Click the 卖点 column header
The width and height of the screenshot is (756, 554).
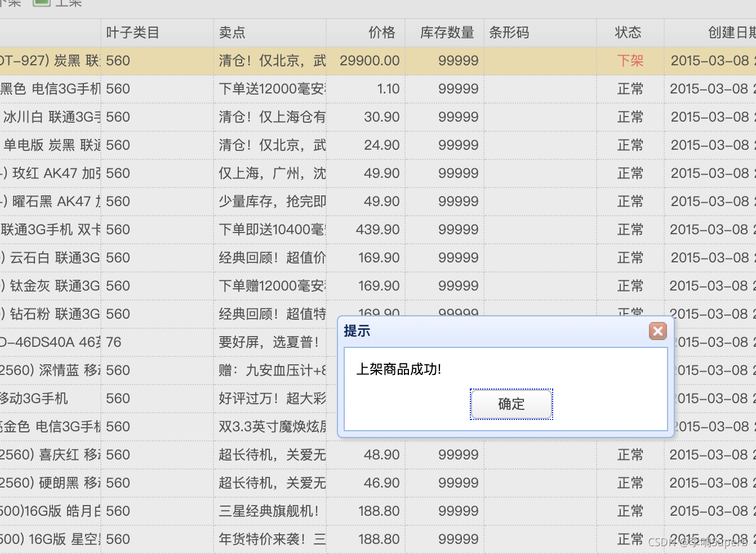270,33
